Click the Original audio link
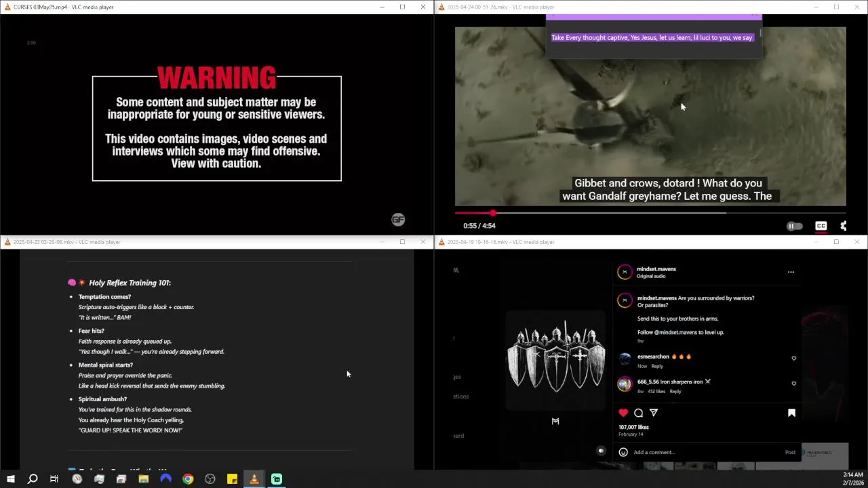This screenshot has height=488, width=868. [651, 277]
